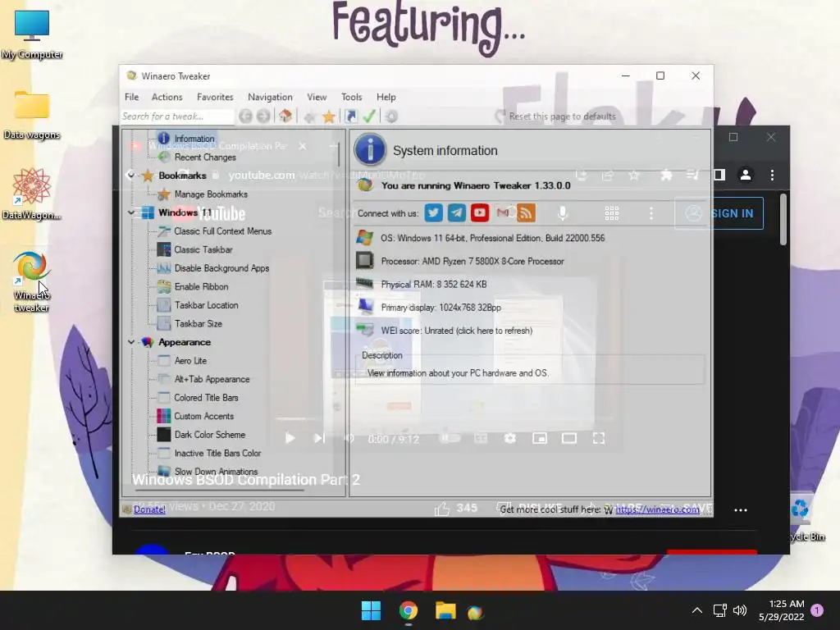The height and width of the screenshot is (630, 840).
Task: Open the Tools menu
Action: tap(351, 97)
